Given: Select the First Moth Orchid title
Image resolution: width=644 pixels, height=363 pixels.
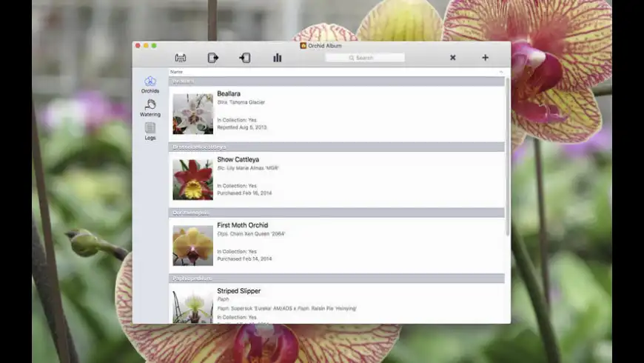Looking at the screenshot, I should point(243,225).
